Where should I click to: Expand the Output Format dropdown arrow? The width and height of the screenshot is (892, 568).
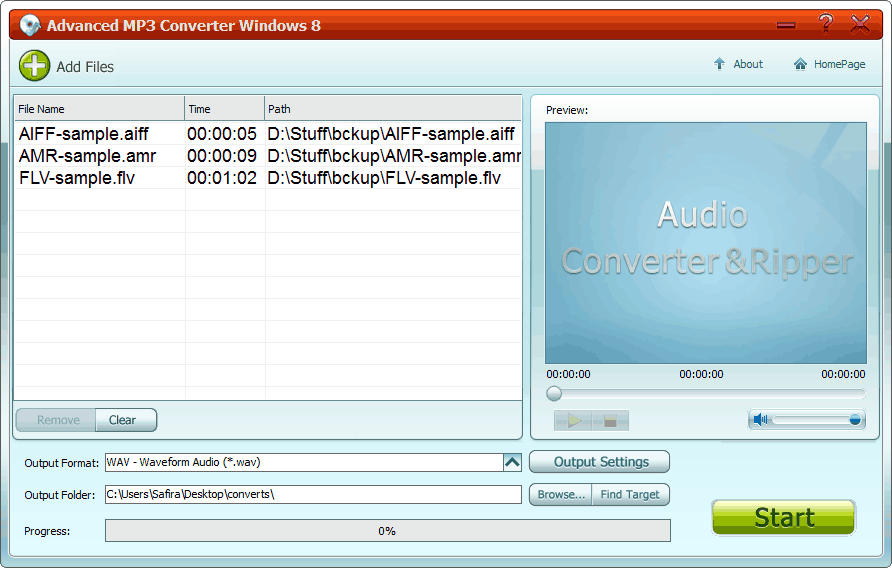pyautogui.click(x=512, y=462)
